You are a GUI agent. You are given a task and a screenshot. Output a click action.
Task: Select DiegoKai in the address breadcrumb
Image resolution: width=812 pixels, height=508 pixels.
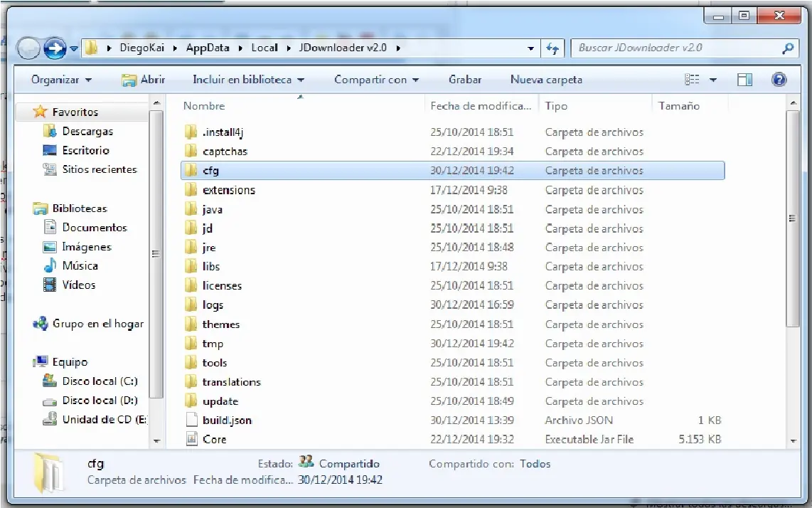(x=142, y=48)
